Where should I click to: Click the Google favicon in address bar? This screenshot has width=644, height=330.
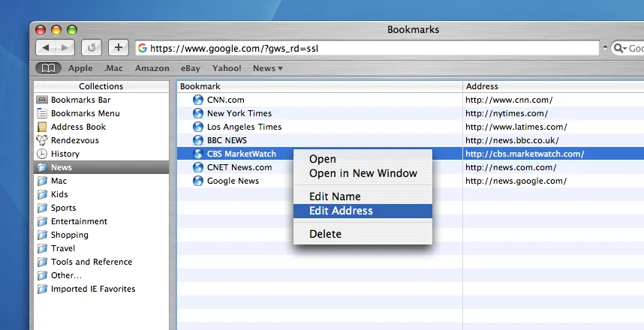pyautogui.click(x=142, y=49)
